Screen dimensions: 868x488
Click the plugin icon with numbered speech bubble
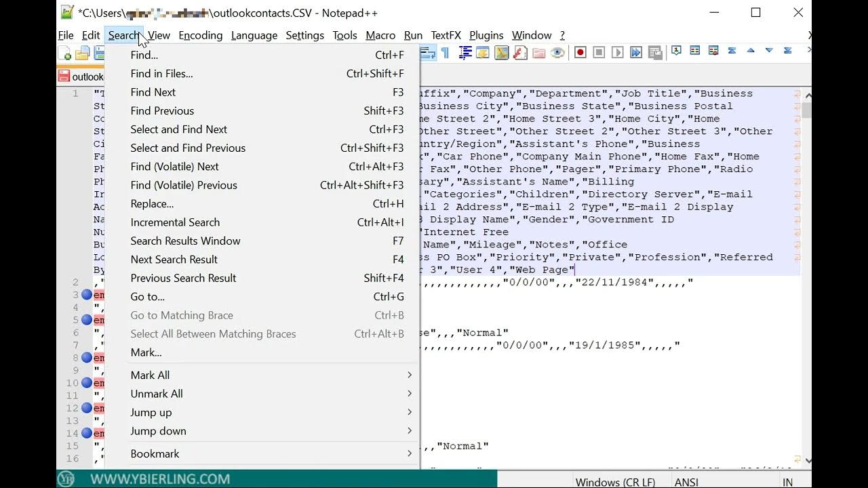click(676, 50)
